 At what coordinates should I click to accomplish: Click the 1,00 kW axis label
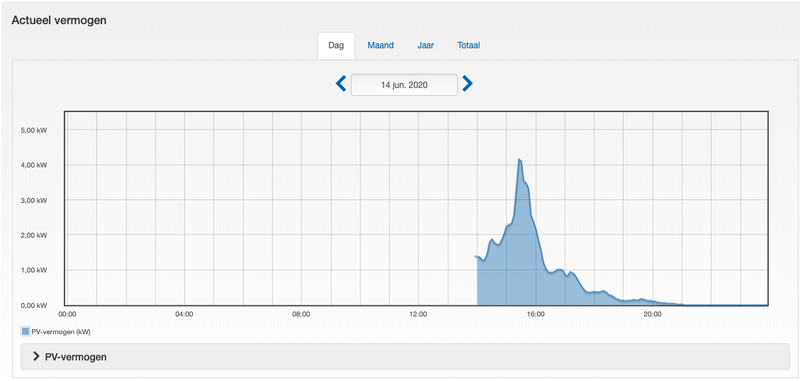click(x=35, y=270)
